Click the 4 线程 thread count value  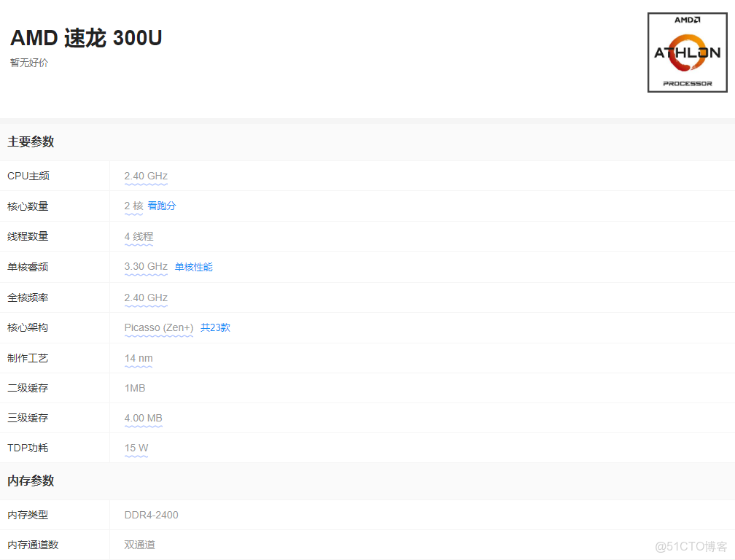point(140,236)
